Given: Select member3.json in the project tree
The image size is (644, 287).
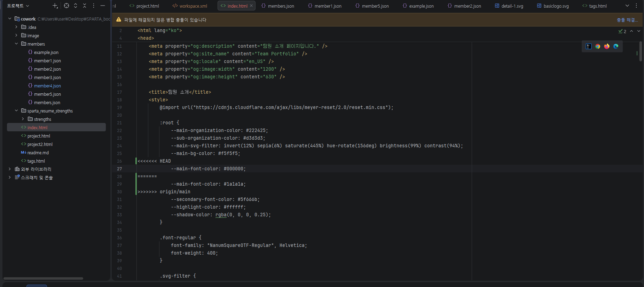Looking at the screenshot, I should (x=47, y=77).
